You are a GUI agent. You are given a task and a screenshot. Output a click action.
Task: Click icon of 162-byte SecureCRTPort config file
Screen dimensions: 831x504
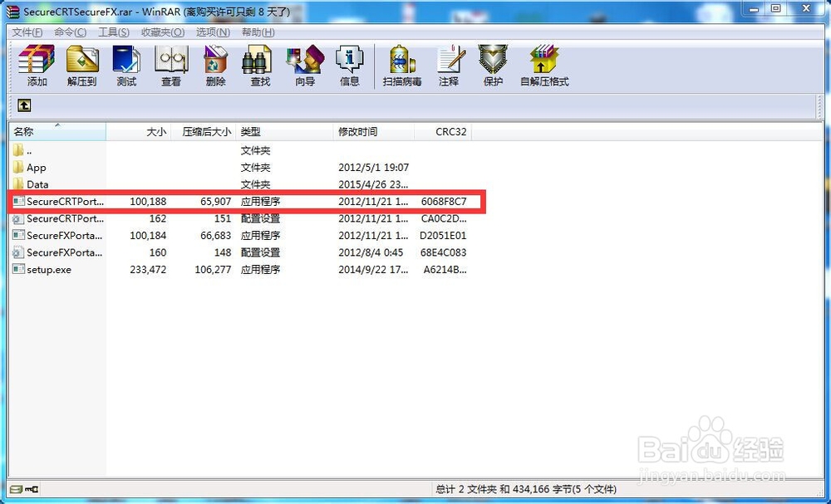click(18, 218)
